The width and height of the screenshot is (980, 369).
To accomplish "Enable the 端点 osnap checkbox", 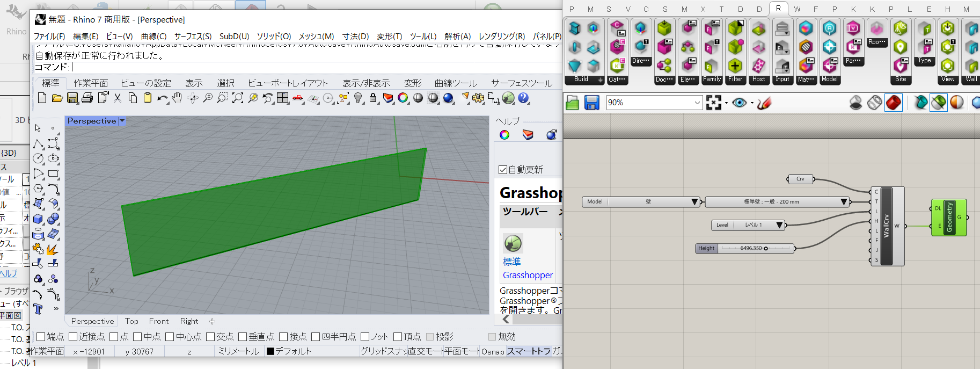I will point(40,337).
